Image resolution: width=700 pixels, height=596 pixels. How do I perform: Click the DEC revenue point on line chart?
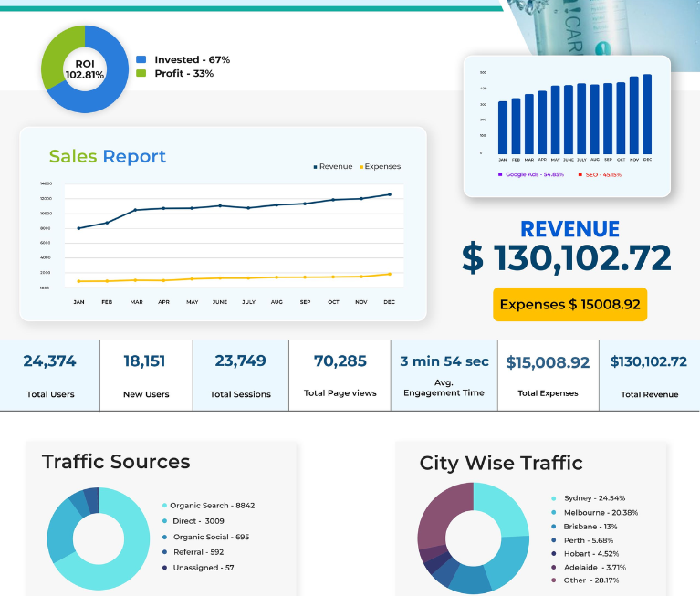390,194
